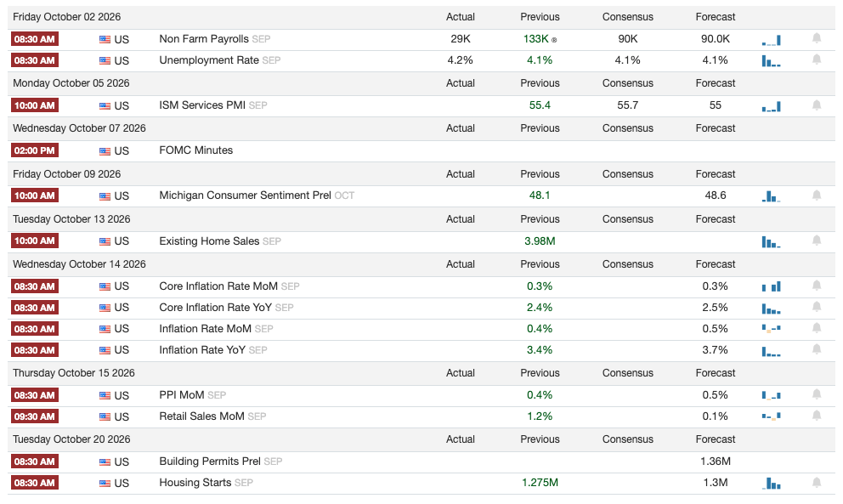
Task: Set alert bell for Non Farm Payrolls
Action: (816, 38)
